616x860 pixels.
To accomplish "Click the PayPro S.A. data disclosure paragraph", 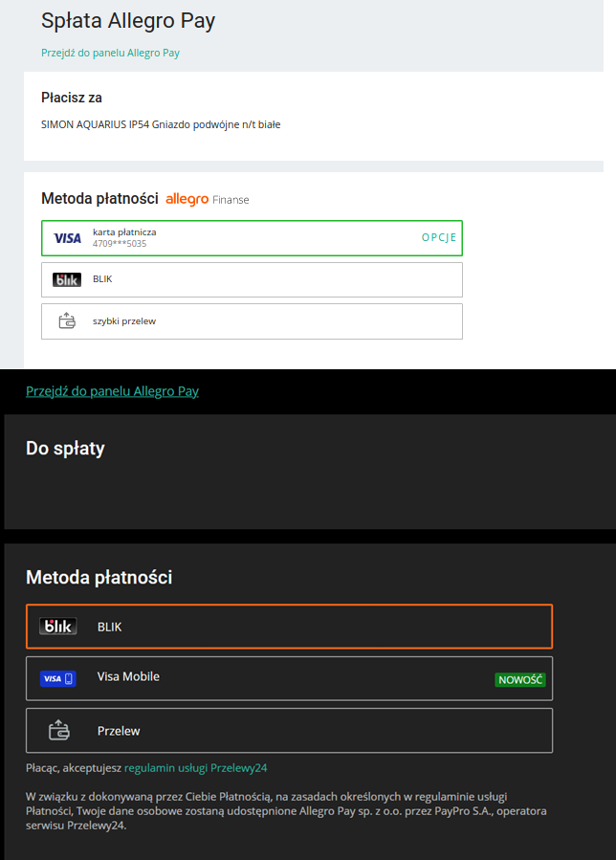I will point(286,810).
